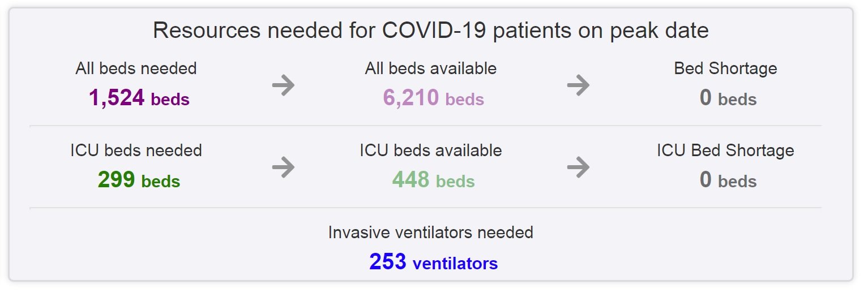
Task: Click the Bed Shortage label
Action: [x=725, y=68]
